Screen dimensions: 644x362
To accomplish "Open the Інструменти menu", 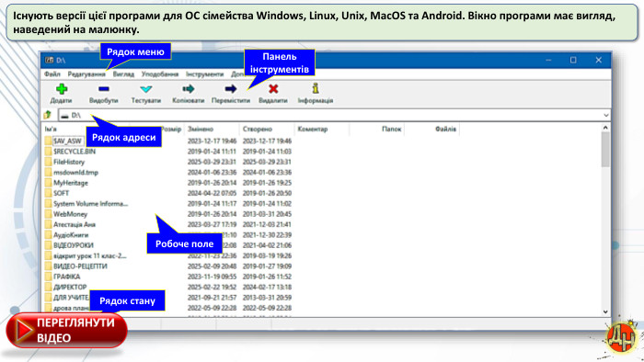I will pos(204,74).
